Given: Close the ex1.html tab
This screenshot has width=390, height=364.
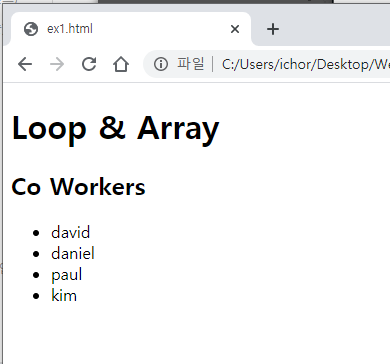Looking at the screenshot, I should pos(235,29).
